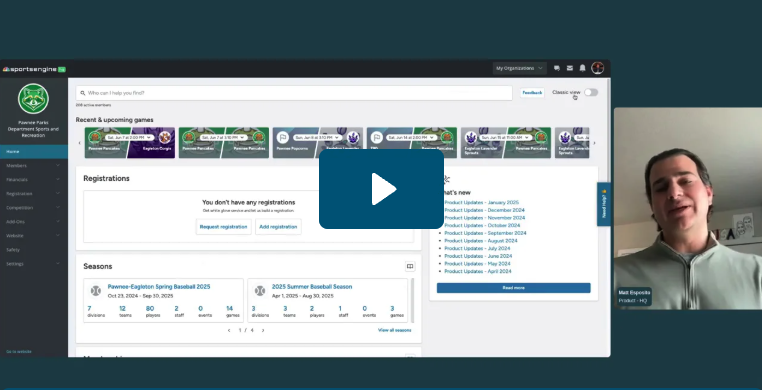Expand the Registration sidebar menu

[34, 194]
